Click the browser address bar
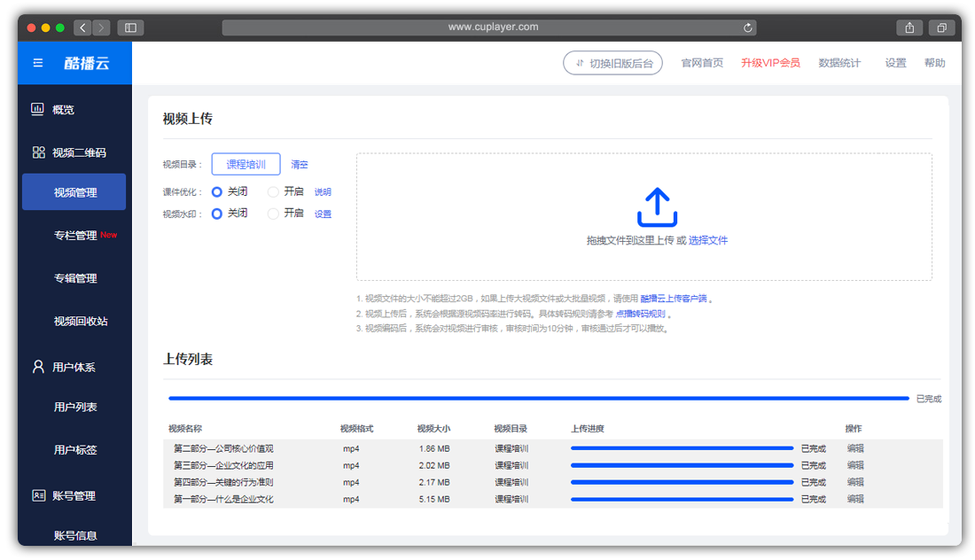975x560 pixels. point(488,27)
